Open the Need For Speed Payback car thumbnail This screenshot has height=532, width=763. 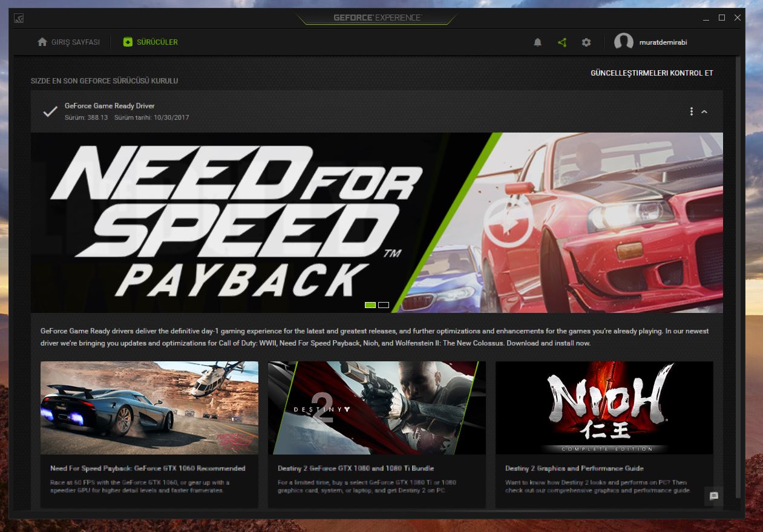click(x=149, y=408)
